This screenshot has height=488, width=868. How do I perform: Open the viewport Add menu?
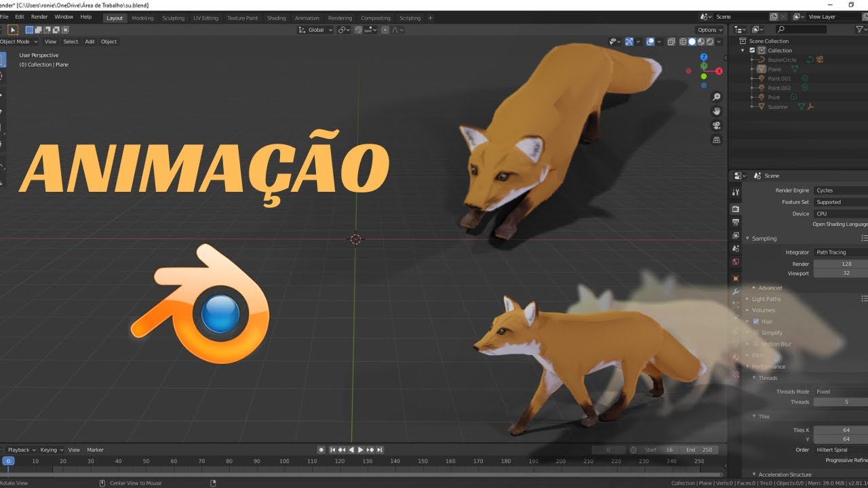click(x=90, y=41)
